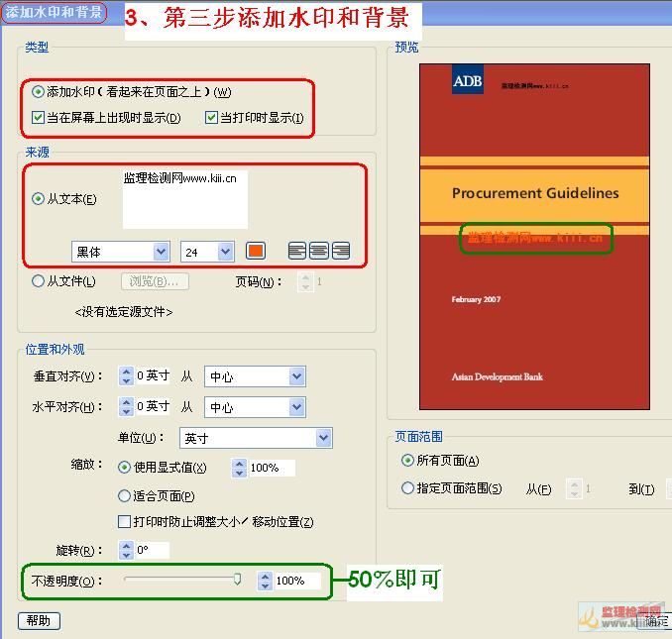Click the 确定 OK button
Viewport: 672px width, 639px height.
(x=657, y=621)
